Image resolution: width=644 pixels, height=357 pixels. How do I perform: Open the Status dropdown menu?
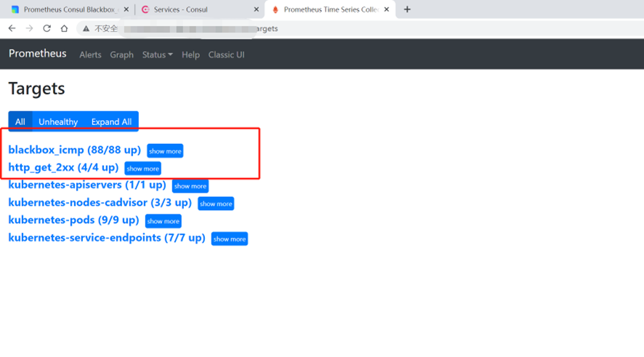pos(157,55)
